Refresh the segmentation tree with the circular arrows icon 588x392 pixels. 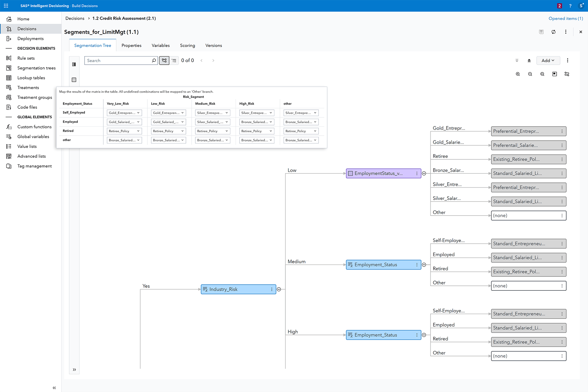click(554, 32)
